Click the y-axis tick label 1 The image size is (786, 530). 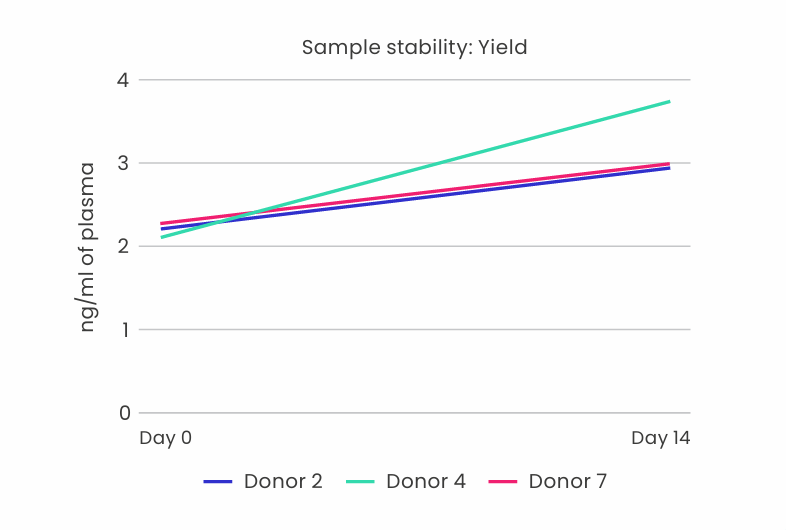pos(124,329)
